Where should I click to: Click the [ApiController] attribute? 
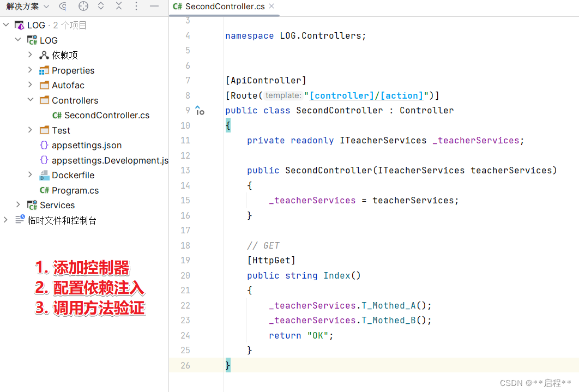266,81
